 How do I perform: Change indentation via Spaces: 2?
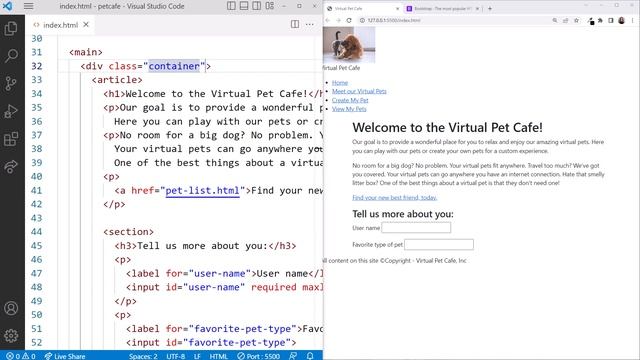pyautogui.click(x=143, y=356)
